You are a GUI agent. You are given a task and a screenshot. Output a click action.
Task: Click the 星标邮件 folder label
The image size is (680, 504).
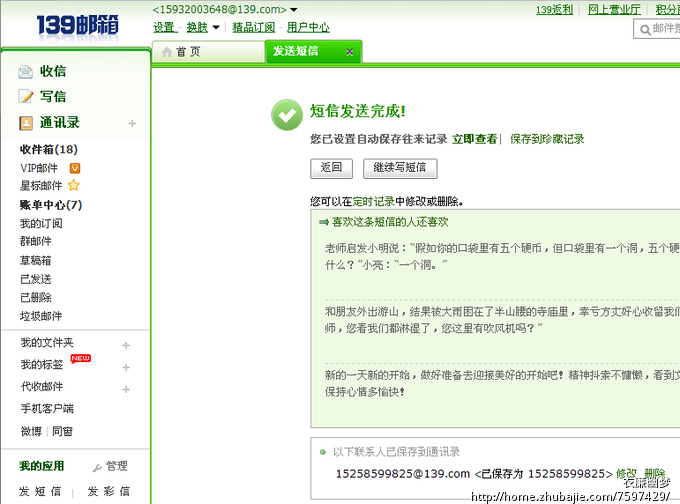tap(41, 186)
